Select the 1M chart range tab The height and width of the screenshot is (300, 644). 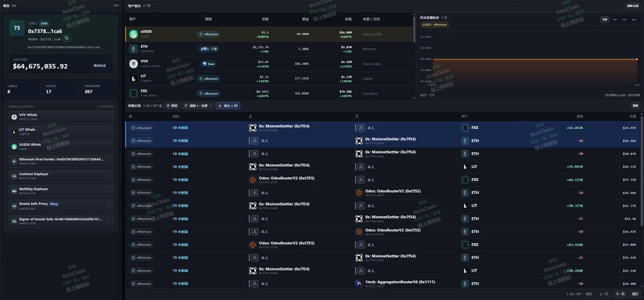coord(614,19)
